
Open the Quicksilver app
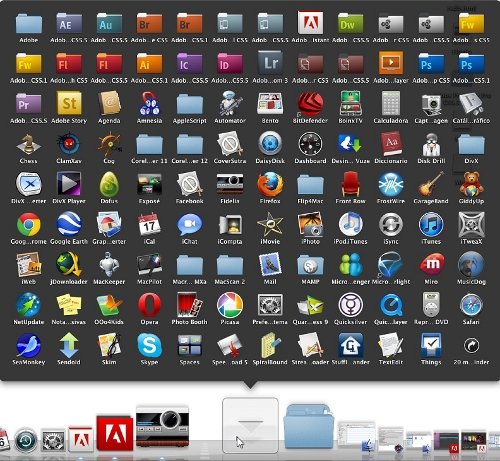coord(350,305)
